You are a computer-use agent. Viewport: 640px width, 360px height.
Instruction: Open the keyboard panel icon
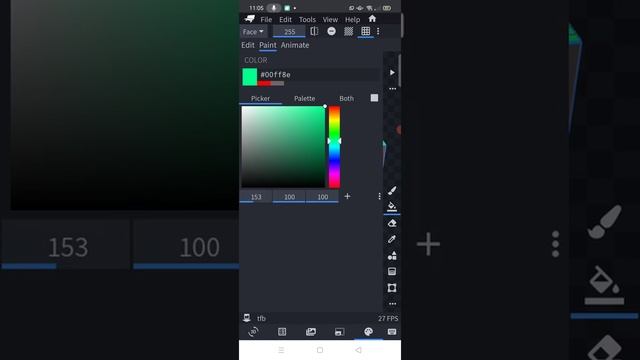click(x=392, y=332)
